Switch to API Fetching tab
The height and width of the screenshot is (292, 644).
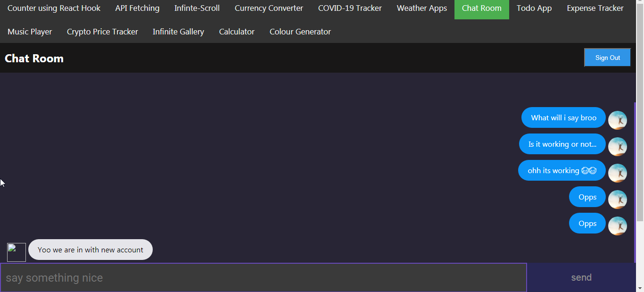click(x=137, y=8)
